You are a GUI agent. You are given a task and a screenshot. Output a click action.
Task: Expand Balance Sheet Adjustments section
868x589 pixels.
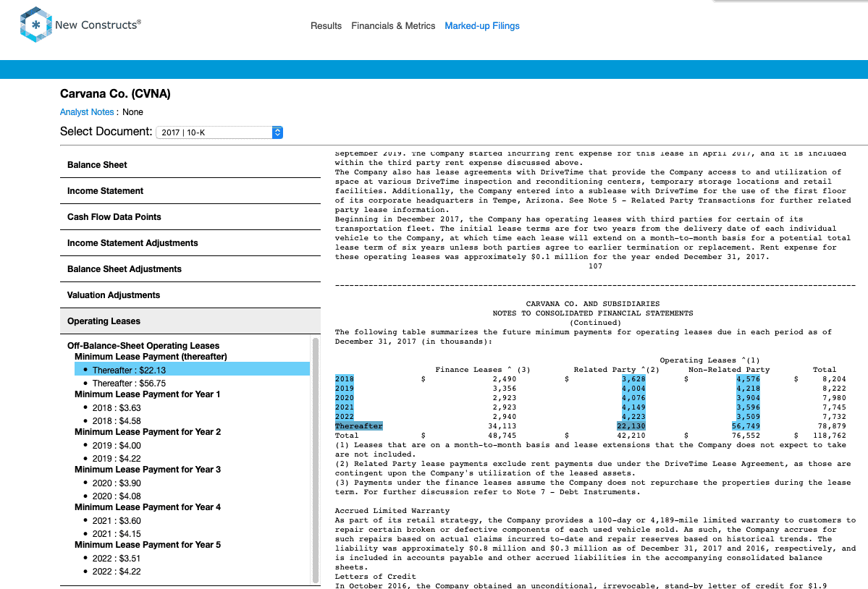click(x=190, y=268)
